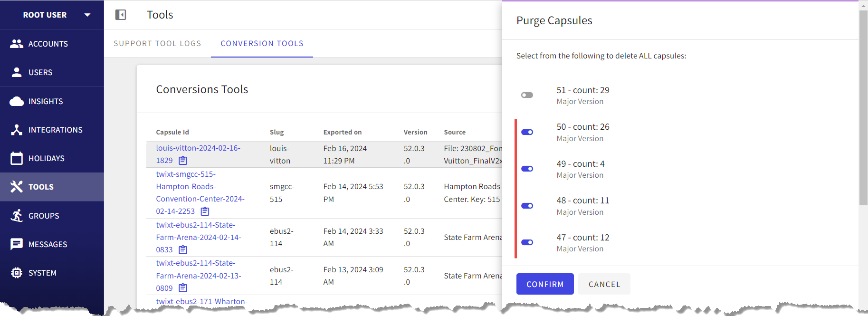Expand the Root User dropdown arrow
Screen dimensions: 868x316
click(87, 15)
